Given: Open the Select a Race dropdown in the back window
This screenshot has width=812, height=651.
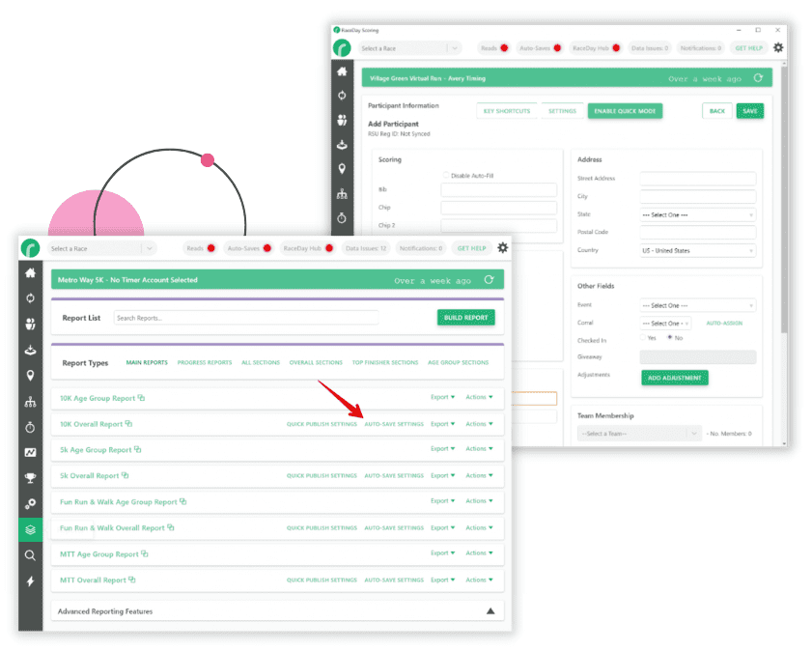Looking at the screenshot, I should click(409, 48).
